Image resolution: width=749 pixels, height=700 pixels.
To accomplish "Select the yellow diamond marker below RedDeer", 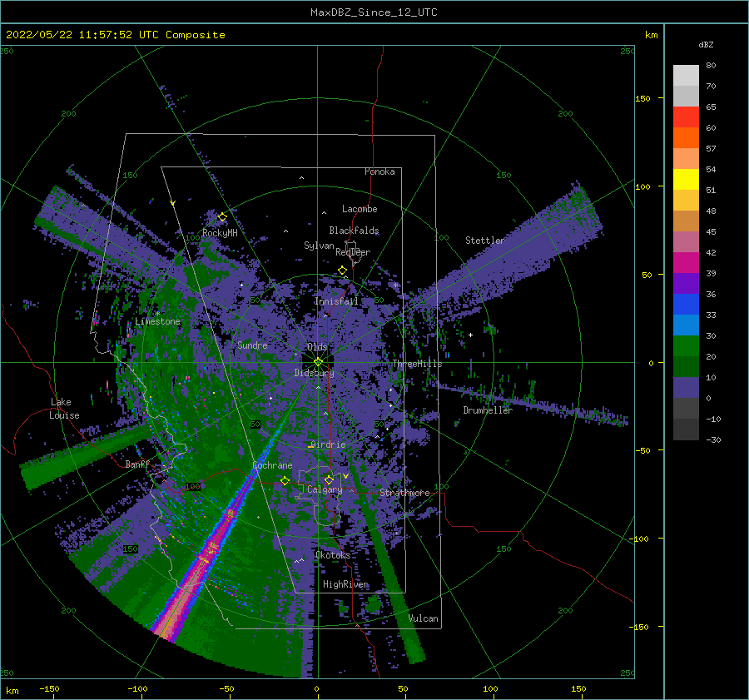I will coord(342,271).
